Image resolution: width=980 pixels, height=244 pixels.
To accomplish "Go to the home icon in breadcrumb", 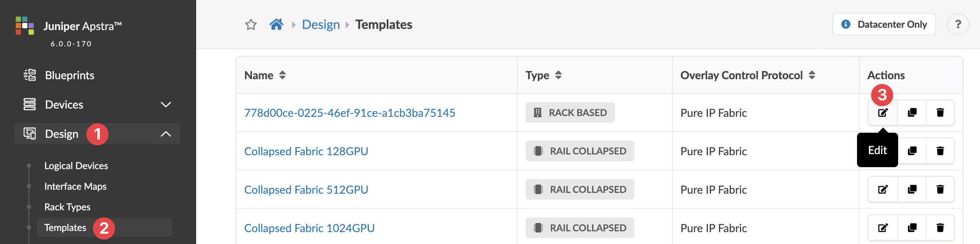I will [x=276, y=25].
